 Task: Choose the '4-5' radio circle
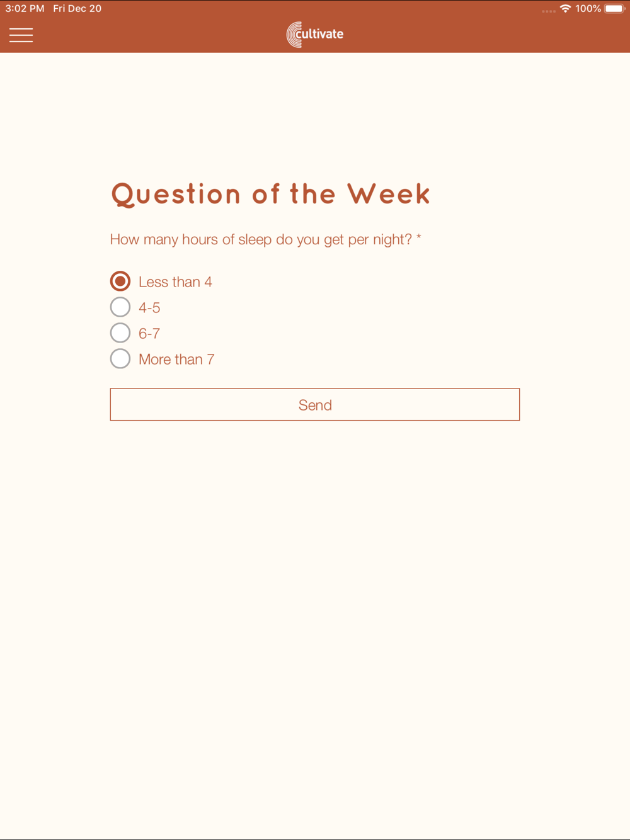tap(120, 307)
